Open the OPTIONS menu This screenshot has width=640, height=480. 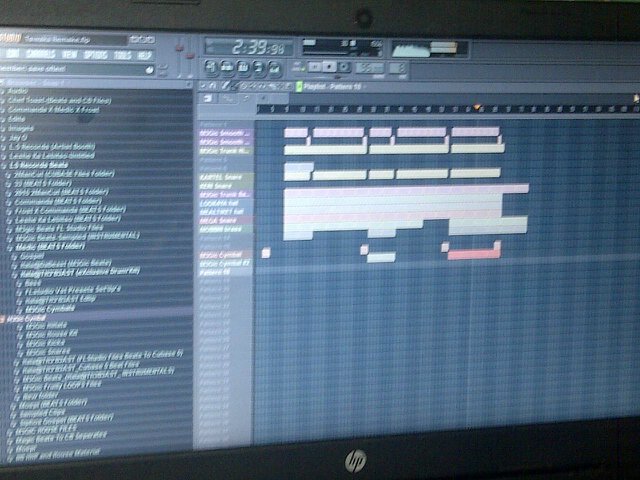(96, 55)
